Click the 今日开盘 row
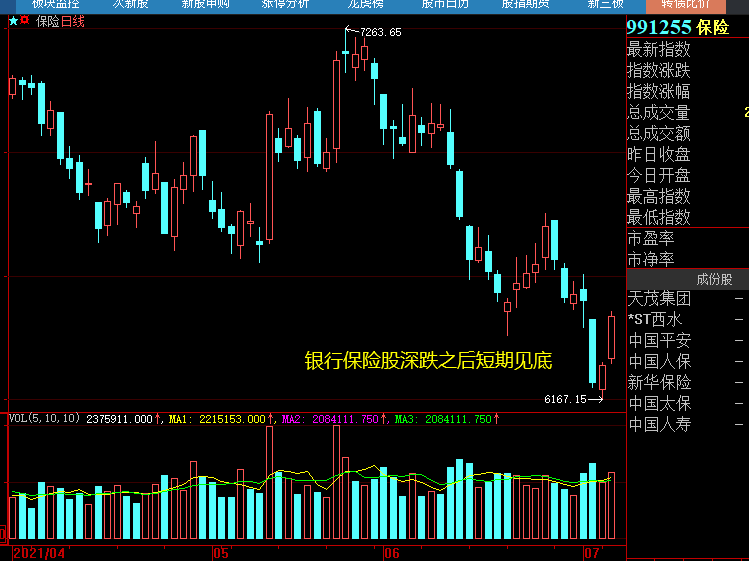This screenshot has width=749, height=561. click(687, 176)
